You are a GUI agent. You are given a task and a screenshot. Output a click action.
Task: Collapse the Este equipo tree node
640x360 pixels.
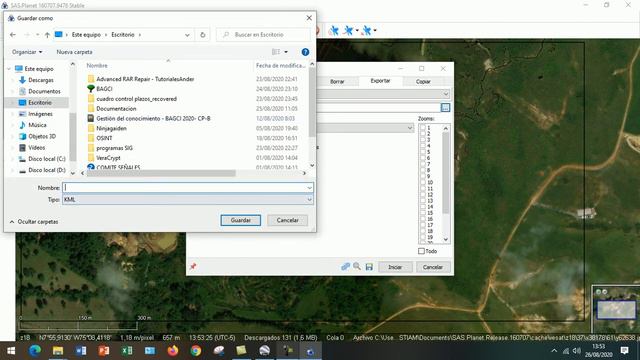pos(9,69)
